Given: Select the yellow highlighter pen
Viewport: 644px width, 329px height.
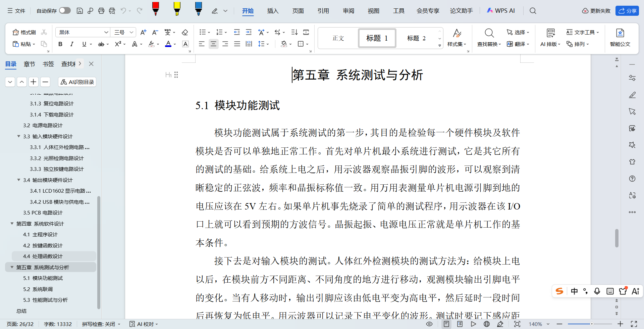Looking at the screenshot, I should 177,9.
